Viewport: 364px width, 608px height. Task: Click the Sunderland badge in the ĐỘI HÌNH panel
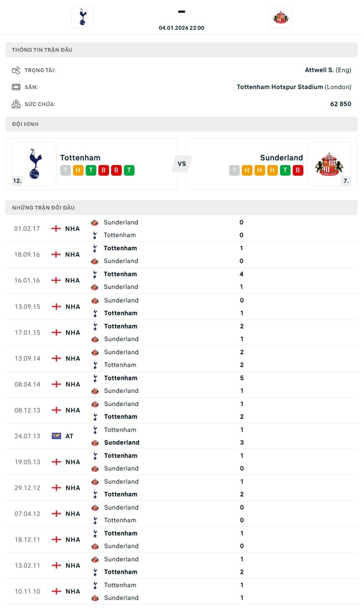[x=329, y=163]
